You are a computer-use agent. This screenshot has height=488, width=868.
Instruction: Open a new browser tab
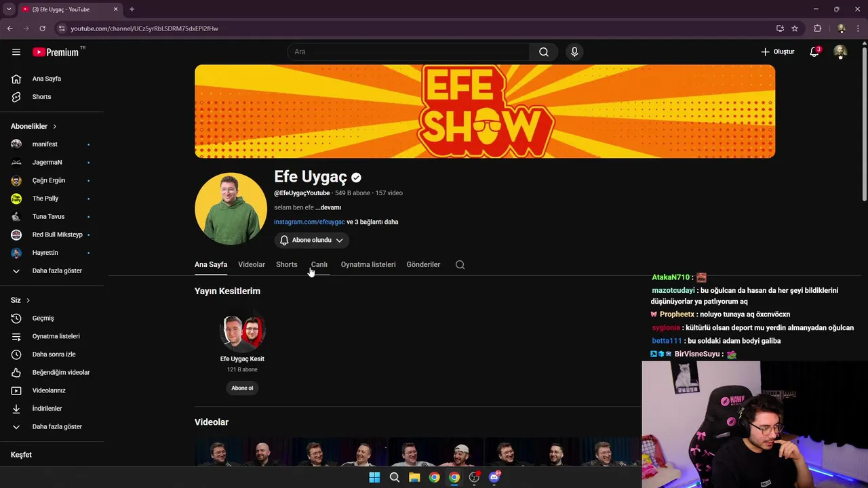(132, 9)
